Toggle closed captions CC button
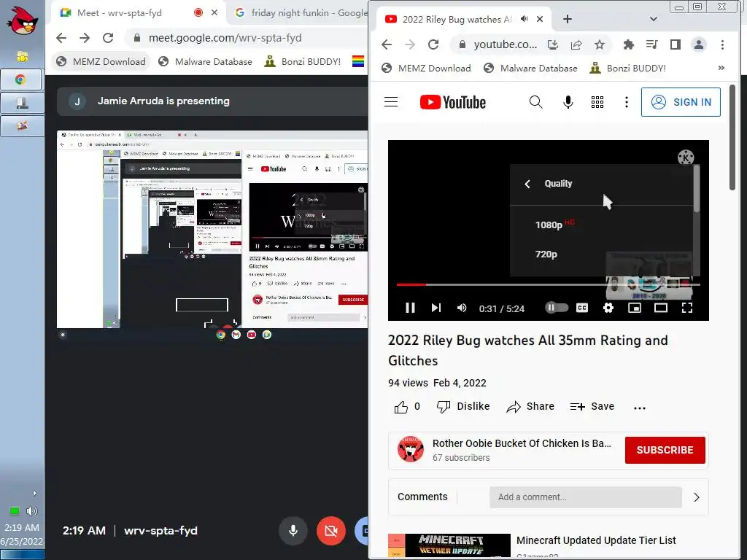747x560 pixels. (x=582, y=308)
